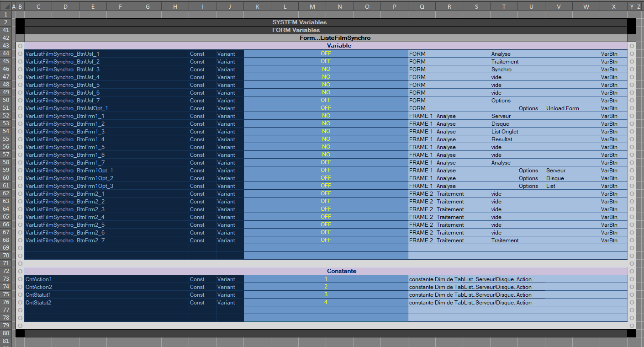
Task: Click column J header
Action: (230, 6)
